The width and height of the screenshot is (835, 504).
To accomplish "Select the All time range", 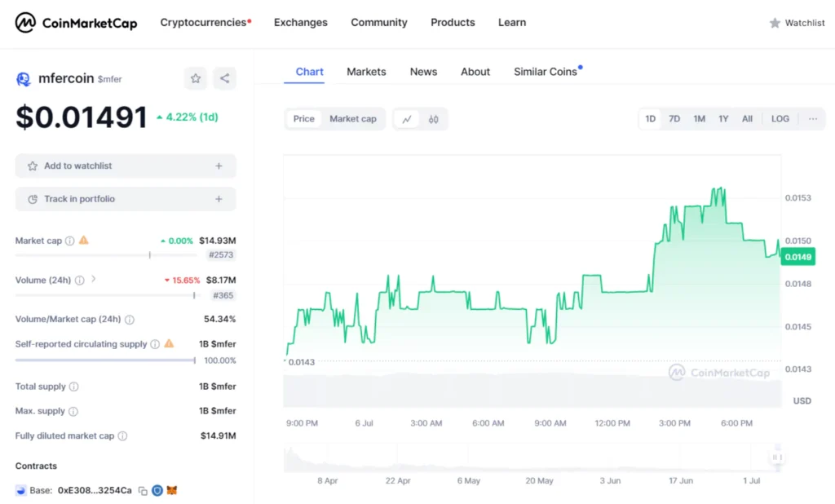I will point(747,119).
